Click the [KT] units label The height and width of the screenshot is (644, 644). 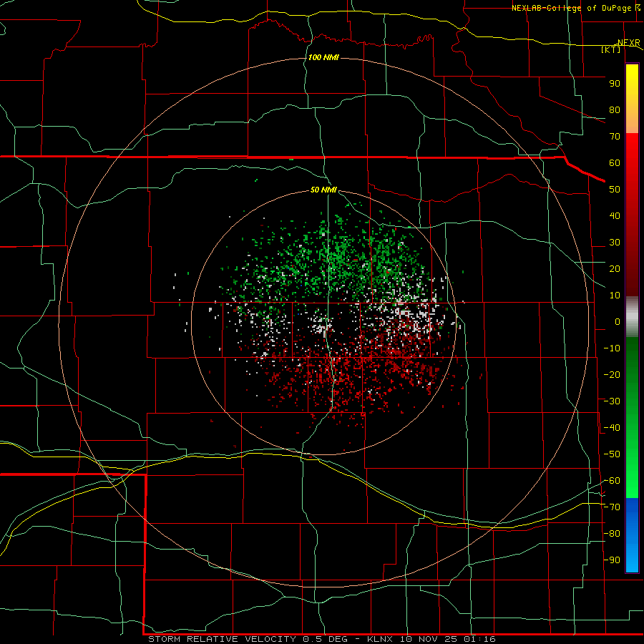pos(611,49)
